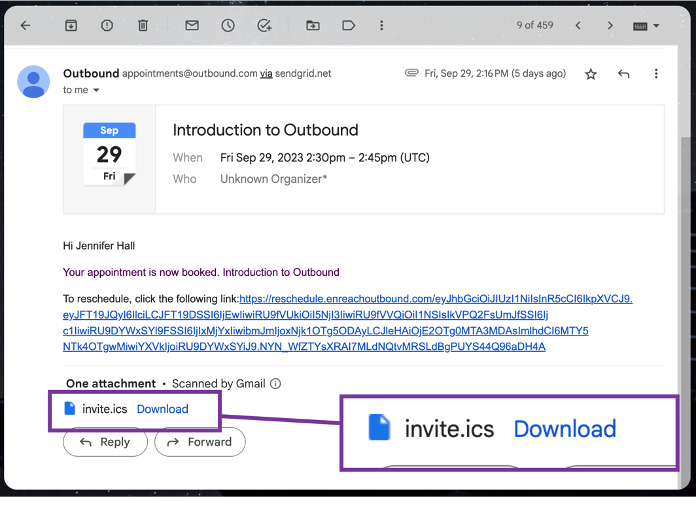Image resolution: width=696 pixels, height=520 pixels.
Task: Archive this email
Action: pyautogui.click(x=71, y=26)
